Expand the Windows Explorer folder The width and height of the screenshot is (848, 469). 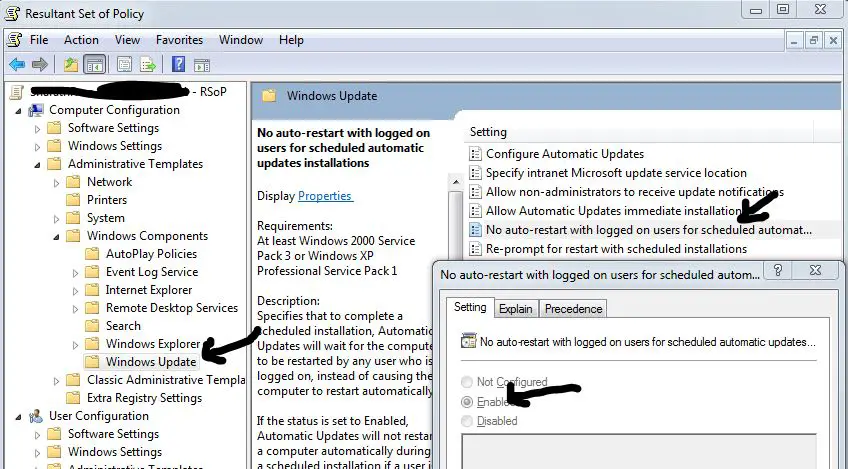click(x=76, y=345)
